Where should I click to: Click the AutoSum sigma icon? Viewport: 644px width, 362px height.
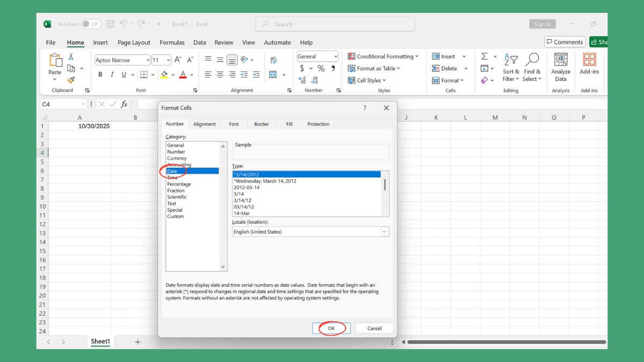point(484,56)
